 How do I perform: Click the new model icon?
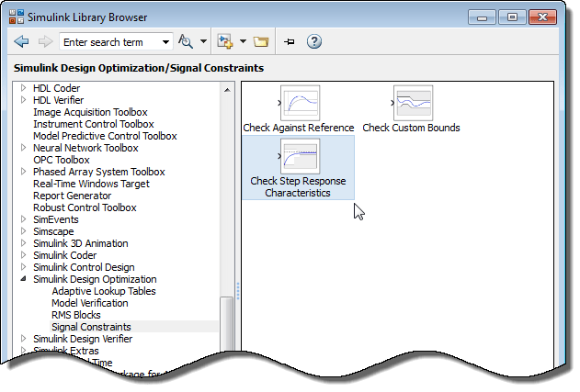tap(225, 41)
